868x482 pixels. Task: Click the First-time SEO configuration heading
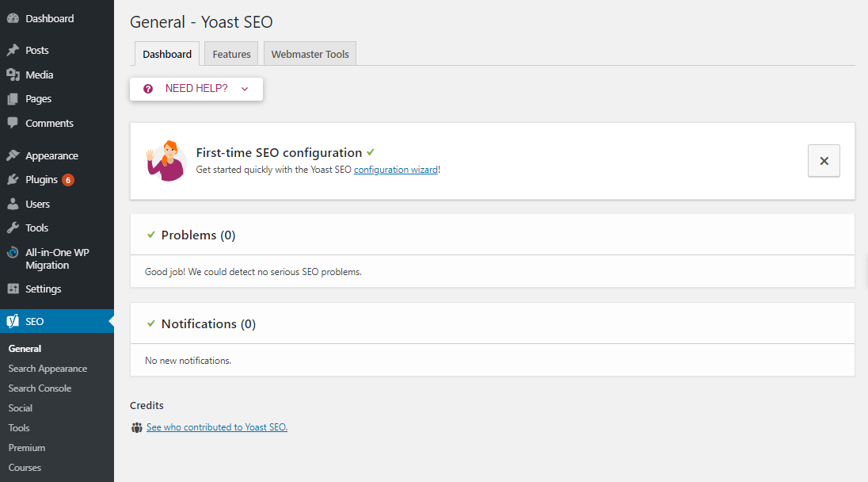click(279, 152)
